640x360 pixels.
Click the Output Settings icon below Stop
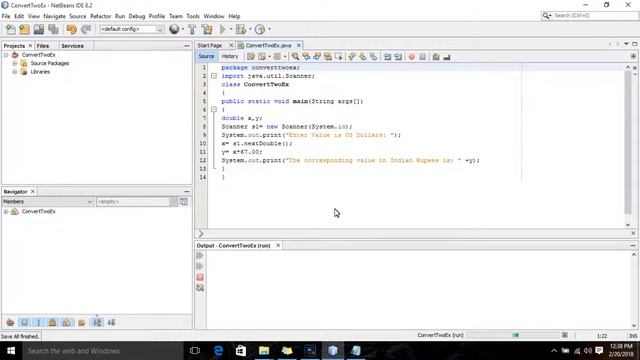click(x=200, y=288)
